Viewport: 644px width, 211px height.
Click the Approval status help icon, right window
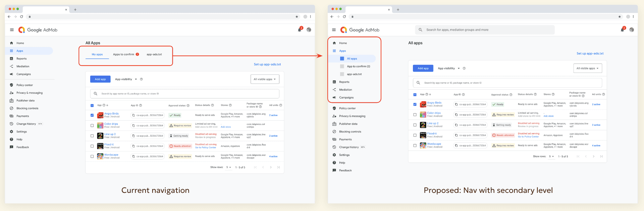pyautogui.click(x=511, y=95)
